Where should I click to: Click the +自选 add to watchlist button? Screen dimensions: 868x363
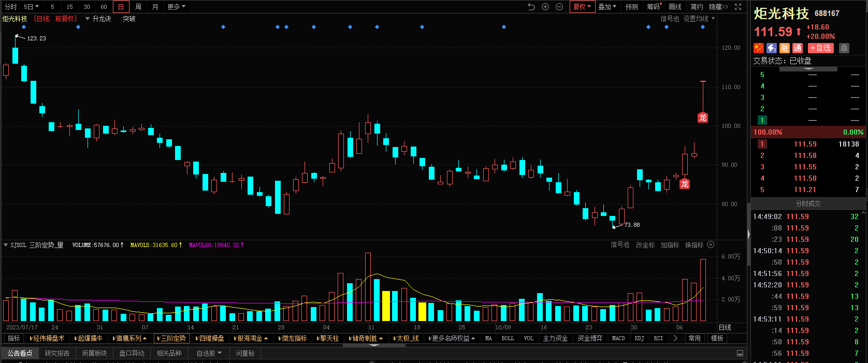pyautogui.click(x=821, y=48)
